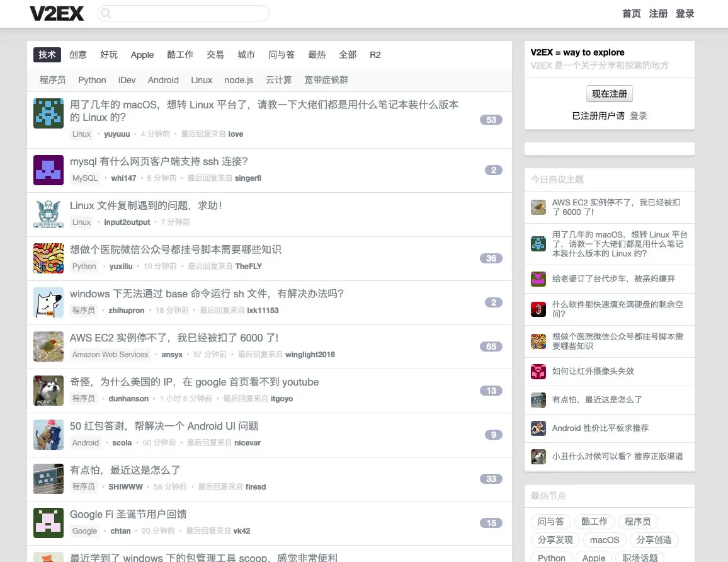Click the V2EX logo
Image resolution: width=728 pixels, height=562 pixels.
(57, 13)
